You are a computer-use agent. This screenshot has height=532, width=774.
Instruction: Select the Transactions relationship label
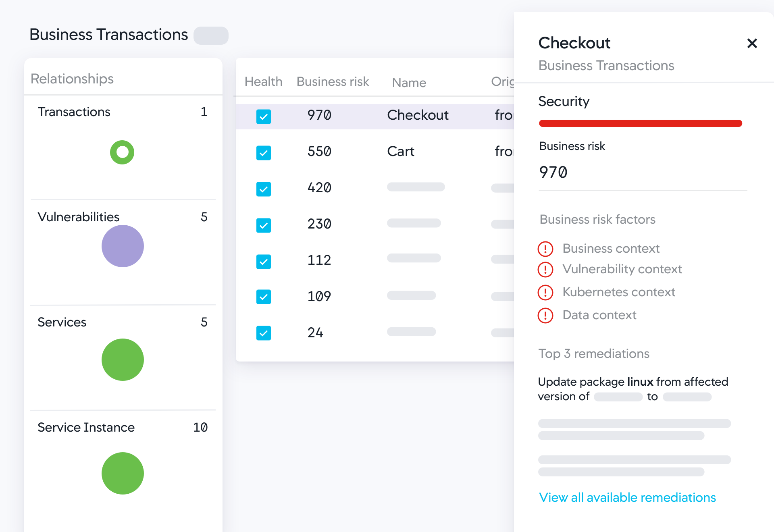point(74,112)
